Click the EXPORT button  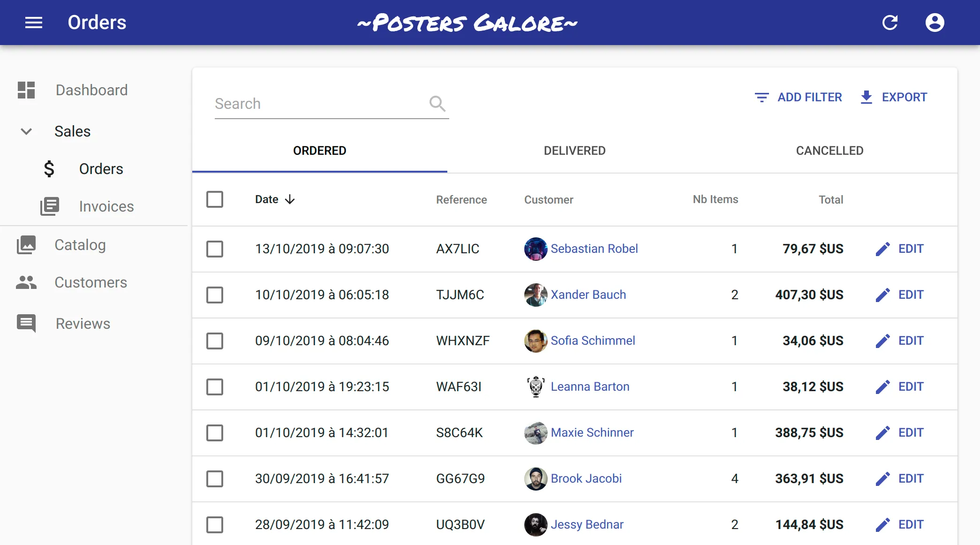pos(894,97)
